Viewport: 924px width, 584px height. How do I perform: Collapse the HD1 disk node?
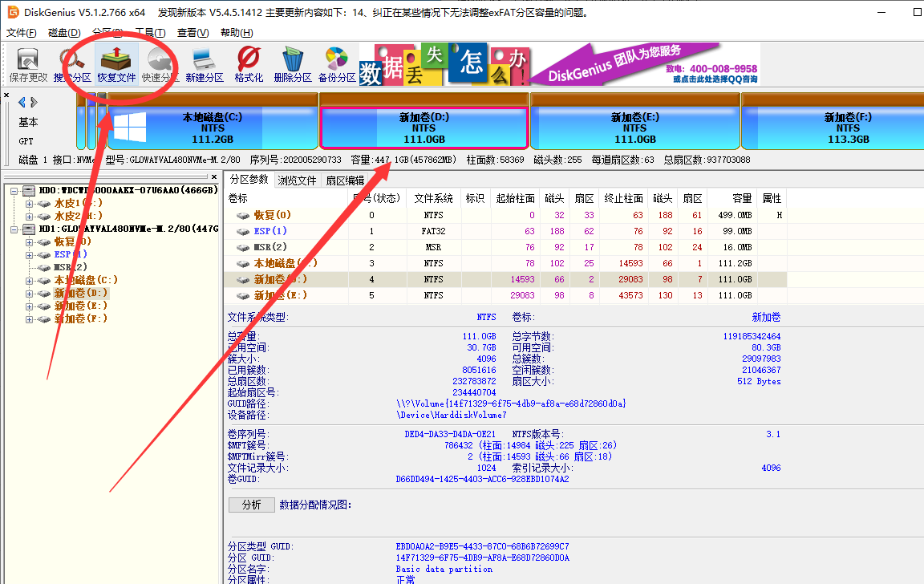(14, 229)
